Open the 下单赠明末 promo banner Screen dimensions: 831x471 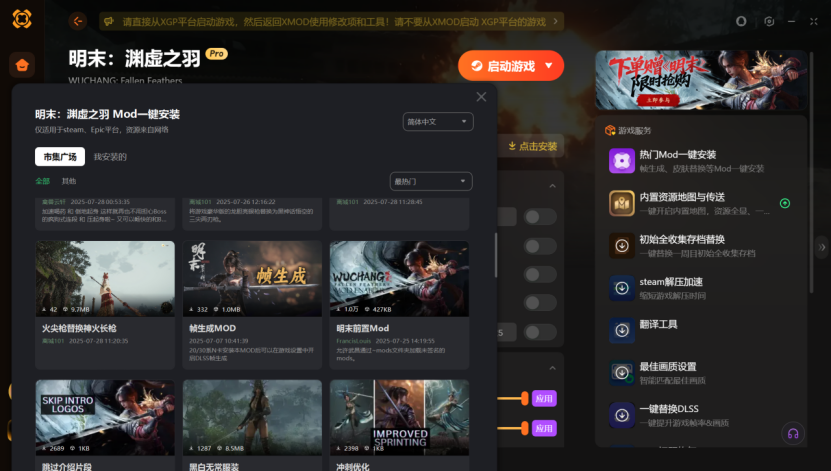(x=701, y=80)
